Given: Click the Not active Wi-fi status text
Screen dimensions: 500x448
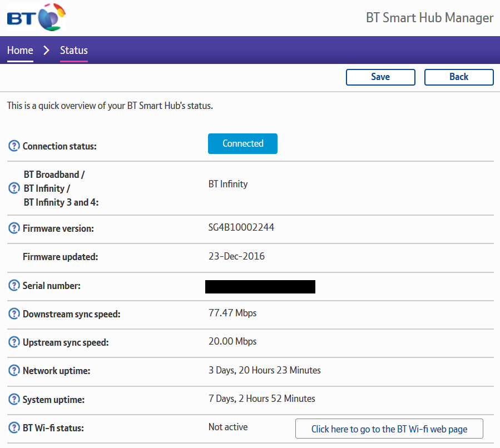Looking at the screenshot, I should [x=228, y=427].
